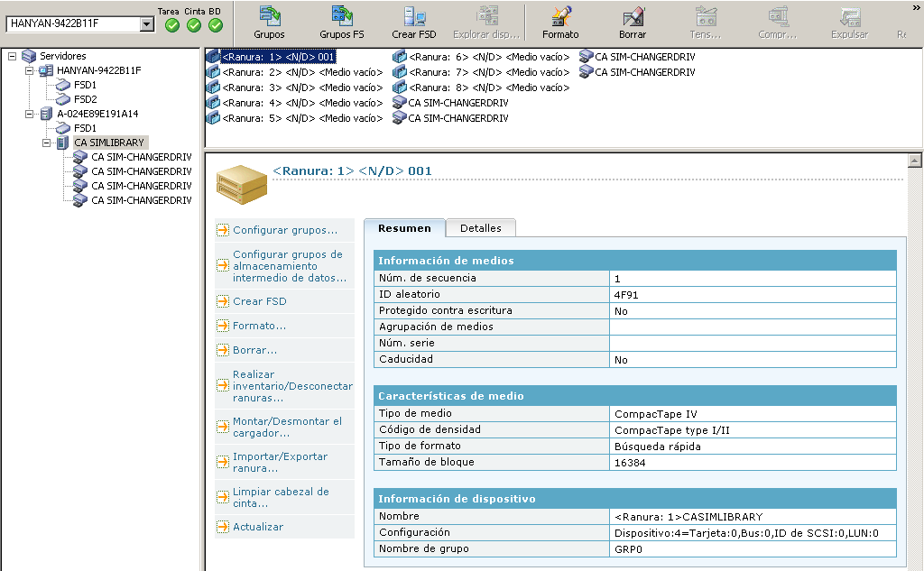Image resolution: width=924 pixels, height=571 pixels.
Task: Collapse the Servidores tree node
Action: [12, 56]
